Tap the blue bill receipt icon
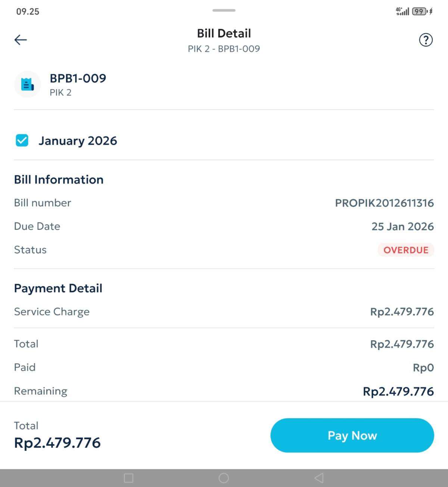Image resolution: width=448 pixels, height=487 pixels. [x=27, y=84]
